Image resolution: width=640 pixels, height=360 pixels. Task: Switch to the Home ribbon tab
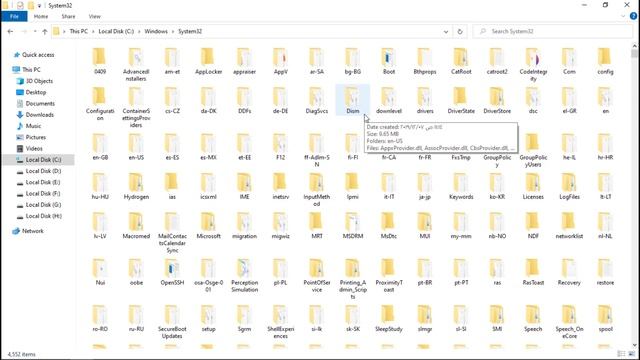41,16
